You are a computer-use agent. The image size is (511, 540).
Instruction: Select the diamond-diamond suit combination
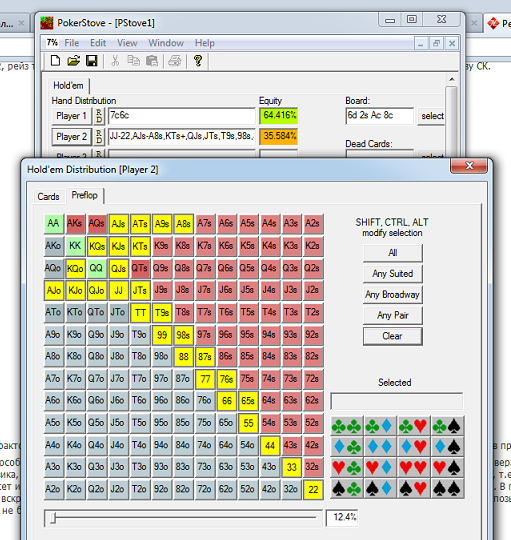pos(379,447)
